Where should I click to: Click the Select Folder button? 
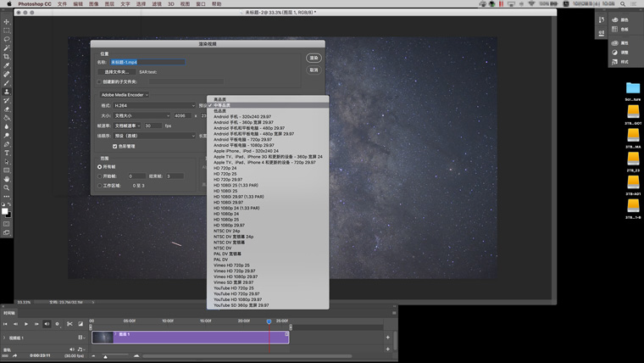pos(117,72)
